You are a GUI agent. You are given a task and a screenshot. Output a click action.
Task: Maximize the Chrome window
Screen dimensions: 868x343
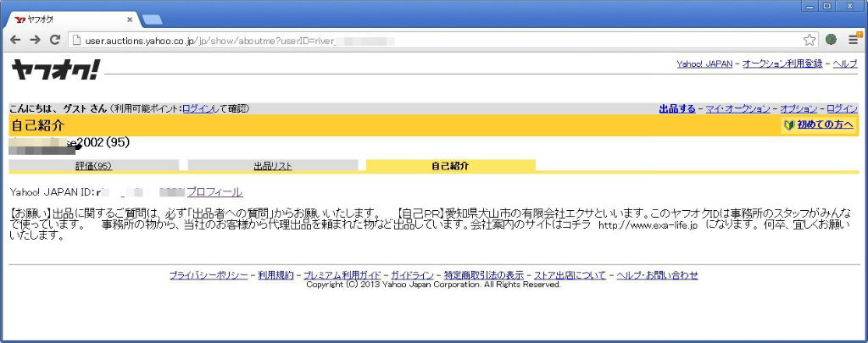pos(827,6)
